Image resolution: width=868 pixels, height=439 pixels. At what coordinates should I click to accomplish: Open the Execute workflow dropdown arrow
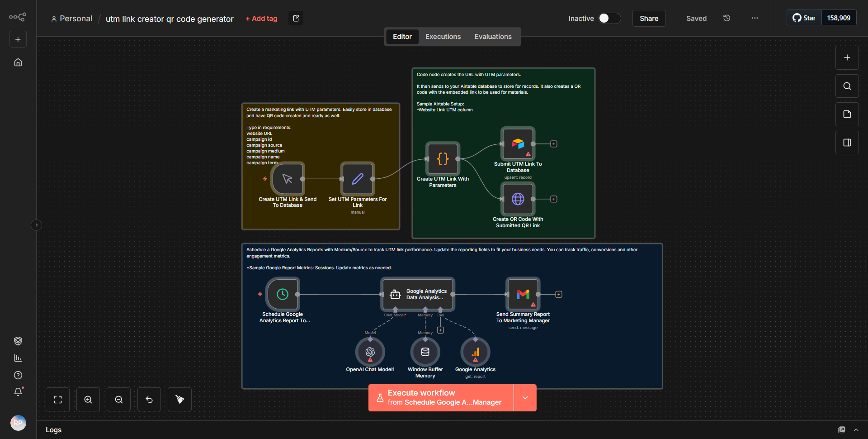[525, 398]
